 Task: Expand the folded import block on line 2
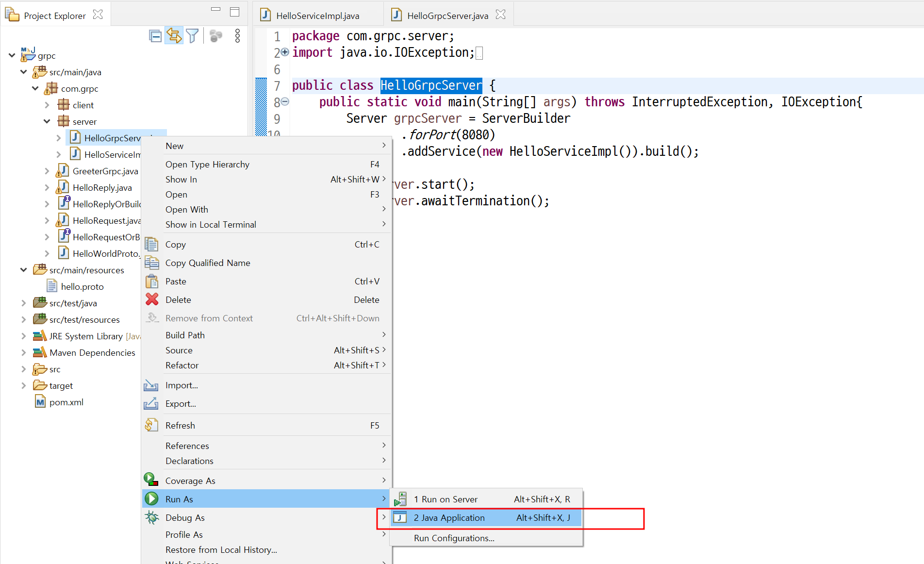pyautogui.click(x=285, y=52)
